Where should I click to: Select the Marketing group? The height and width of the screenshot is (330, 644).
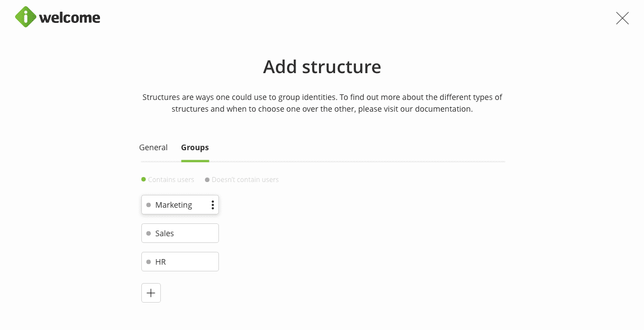(174, 205)
